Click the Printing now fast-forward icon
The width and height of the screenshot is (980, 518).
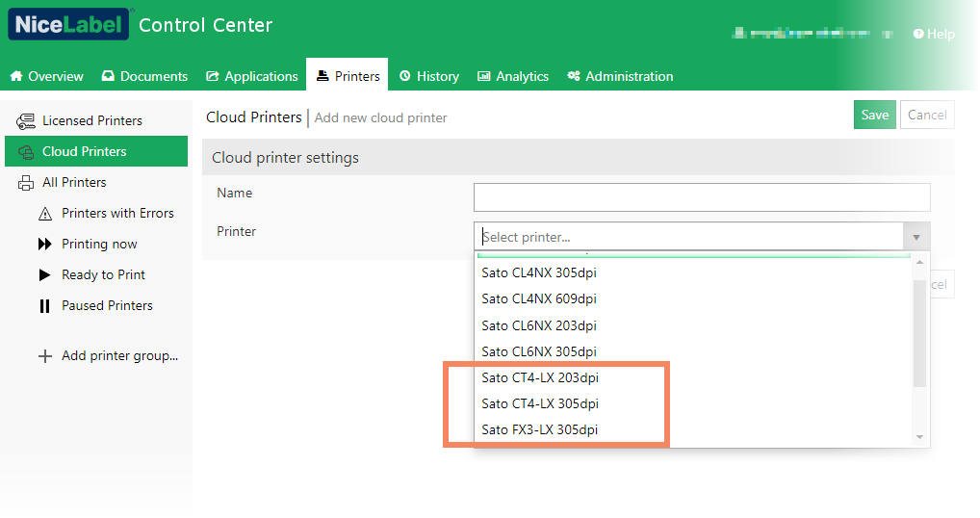pyautogui.click(x=45, y=244)
